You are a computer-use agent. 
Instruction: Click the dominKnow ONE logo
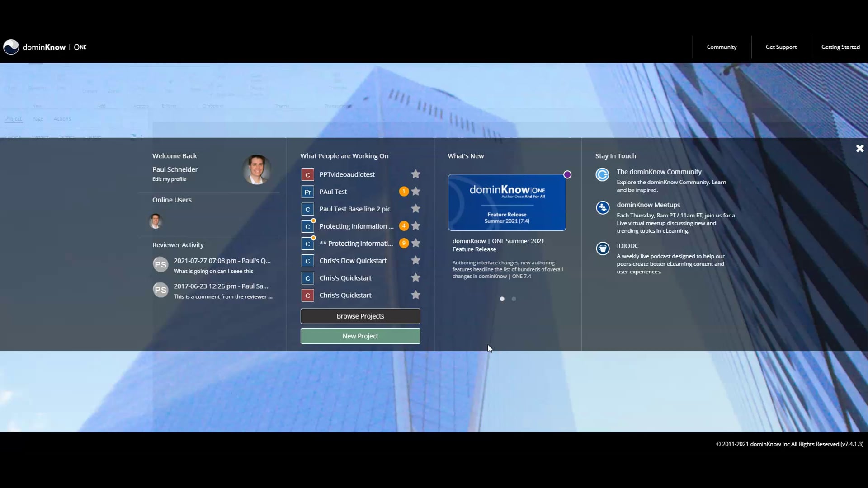[45, 47]
